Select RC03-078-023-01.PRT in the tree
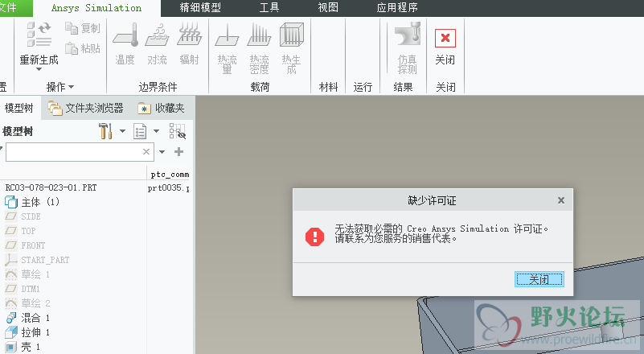This screenshot has width=644, height=354. [51, 188]
